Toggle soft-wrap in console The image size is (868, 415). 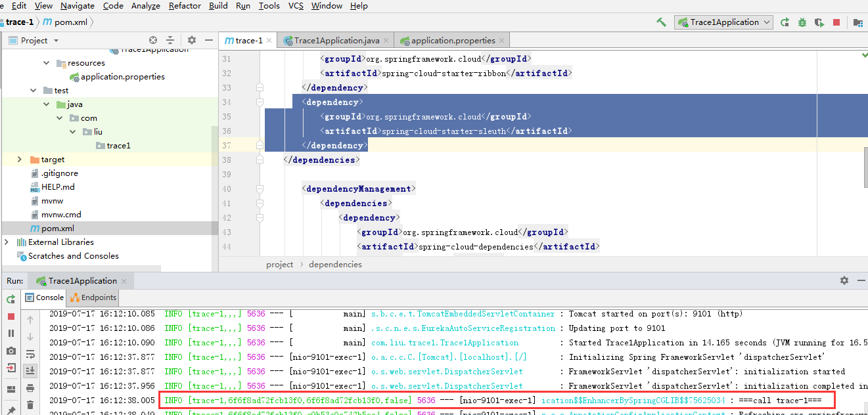click(x=30, y=354)
